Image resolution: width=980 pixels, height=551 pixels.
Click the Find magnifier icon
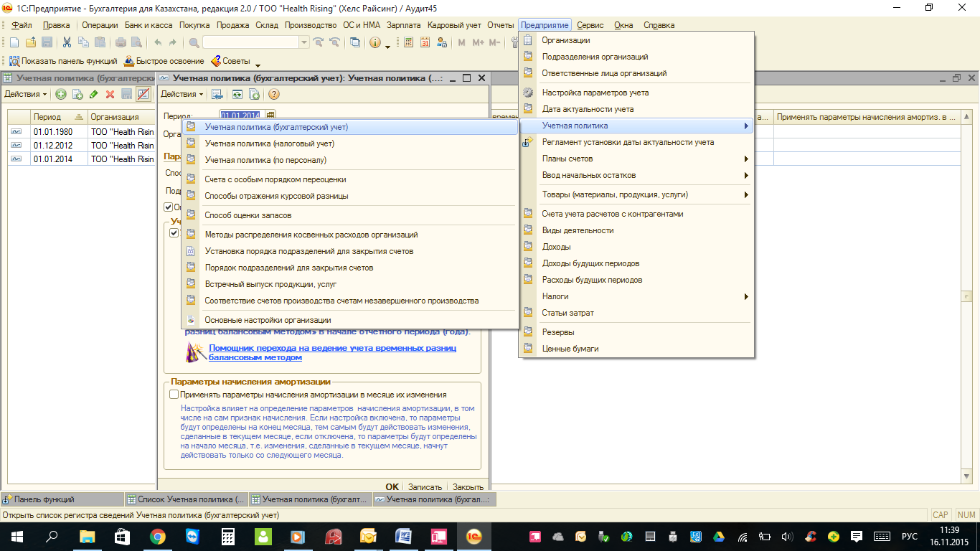194,42
